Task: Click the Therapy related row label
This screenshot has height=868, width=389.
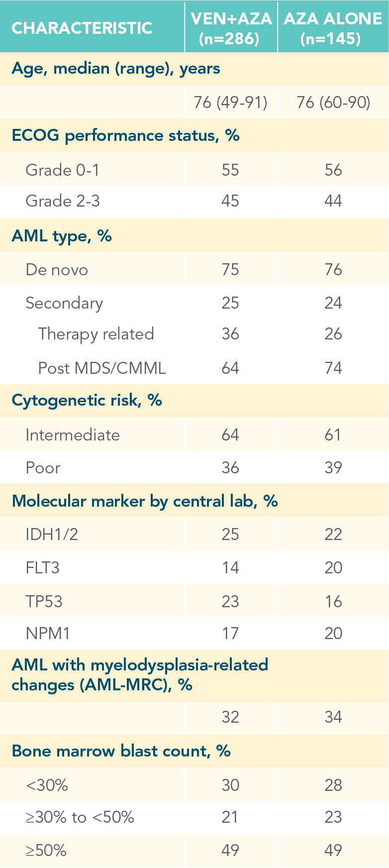Action: pyautogui.click(x=96, y=334)
